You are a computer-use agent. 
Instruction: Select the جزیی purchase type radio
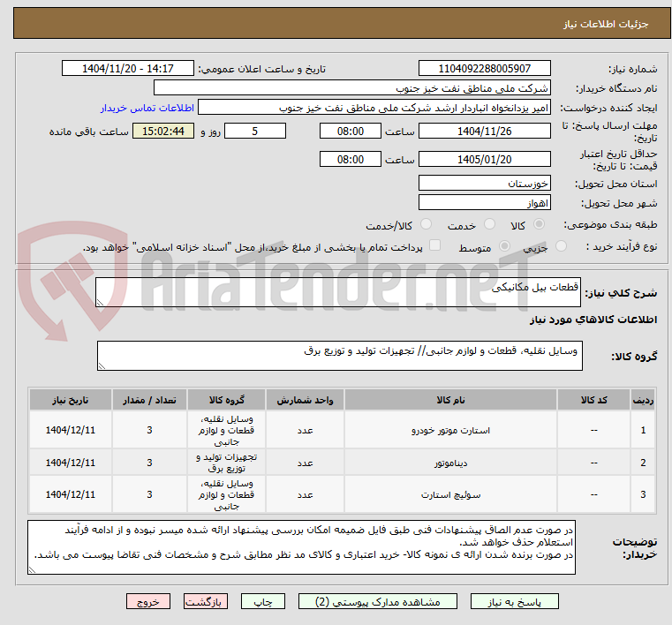561,246
